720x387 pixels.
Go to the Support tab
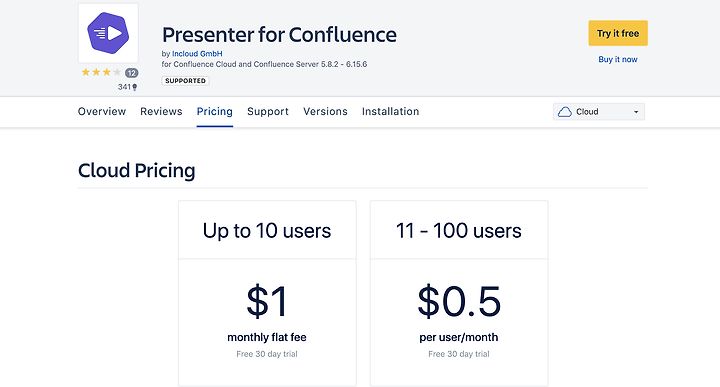point(268,112)
